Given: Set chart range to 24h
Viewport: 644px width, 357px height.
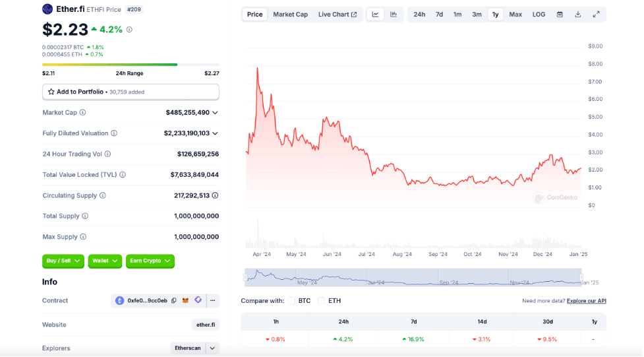Looking at the screenshot, I should point(419,15).
